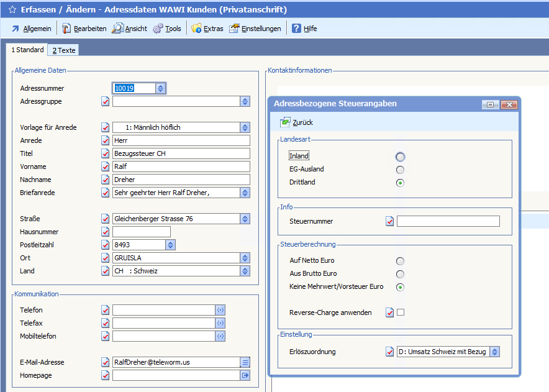Click the Telefax dial icon
This screenshot has width=549, height=392.
tap(220, 323)
